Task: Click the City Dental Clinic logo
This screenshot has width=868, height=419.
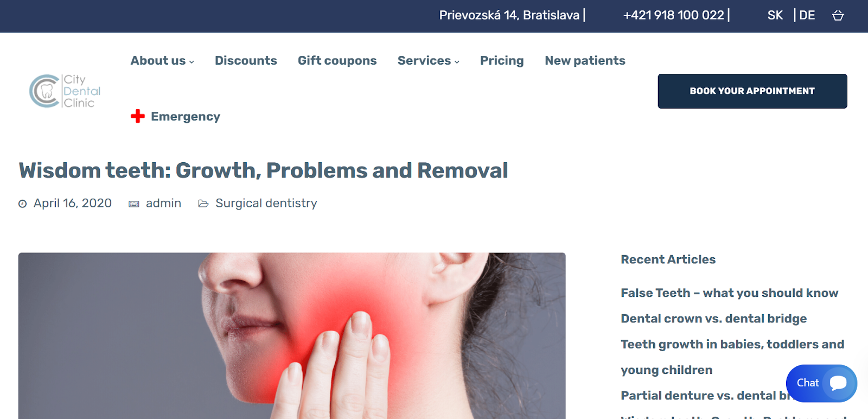Action: (65, 91)
